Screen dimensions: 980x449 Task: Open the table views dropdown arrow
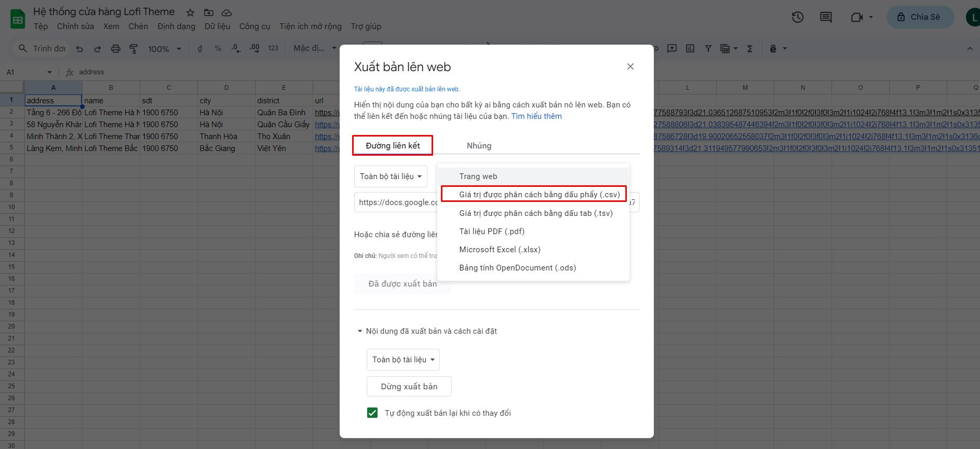[x=735, y=49]
